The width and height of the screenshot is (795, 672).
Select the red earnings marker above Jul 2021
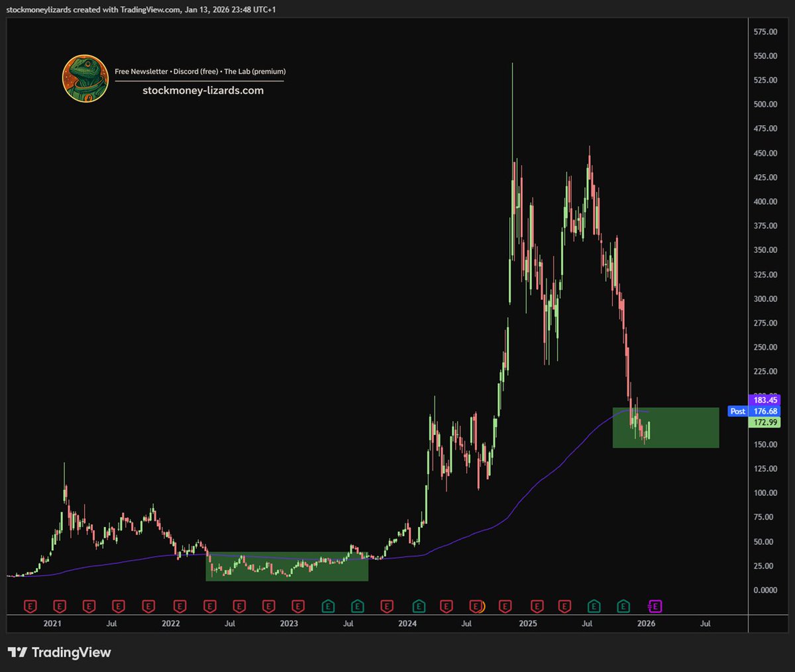click(119, 606)
